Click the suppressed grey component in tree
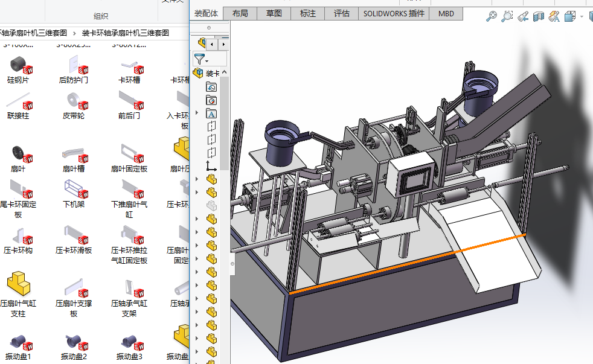 coord(211,205)
